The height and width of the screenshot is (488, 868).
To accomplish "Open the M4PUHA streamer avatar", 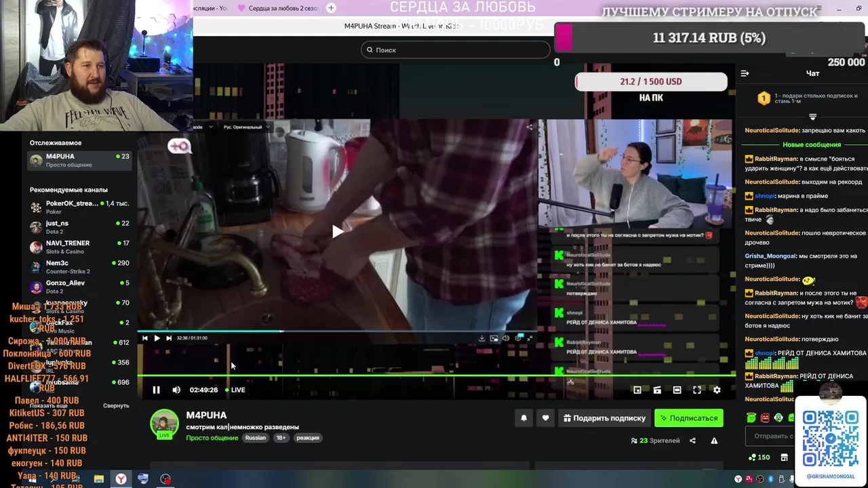I will 164,423.
